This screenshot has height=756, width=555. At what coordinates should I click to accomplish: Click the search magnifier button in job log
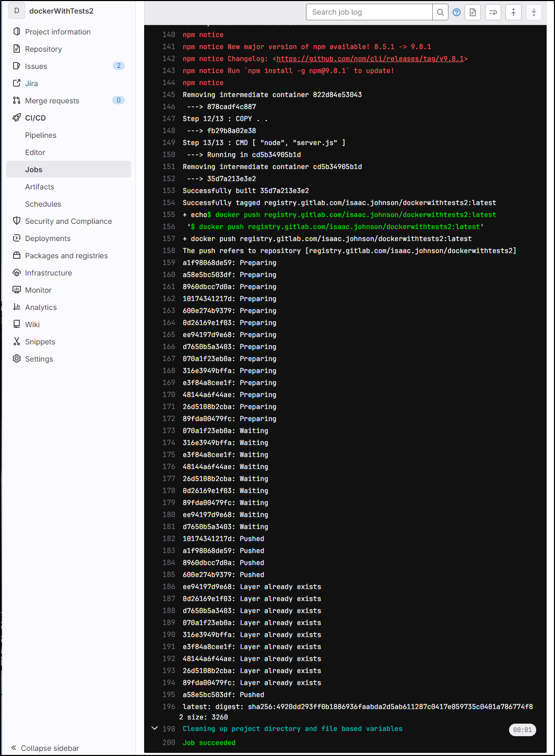click(441, 12)
